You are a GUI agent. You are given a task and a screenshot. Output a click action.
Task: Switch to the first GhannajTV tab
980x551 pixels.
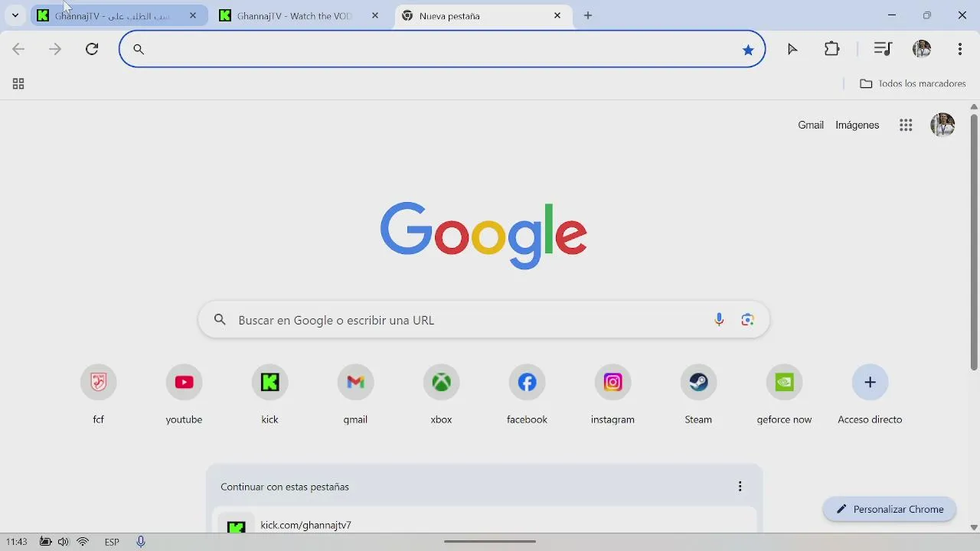tap(119, 15)
